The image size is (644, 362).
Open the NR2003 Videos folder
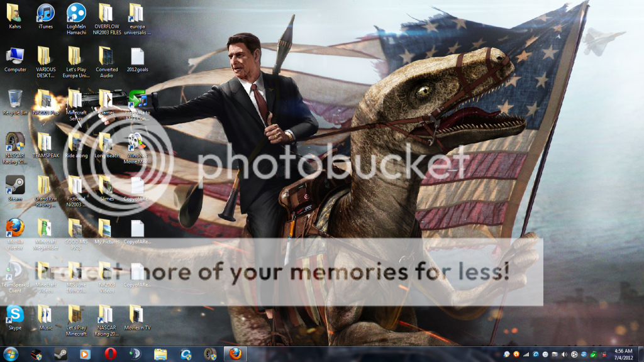107,278
